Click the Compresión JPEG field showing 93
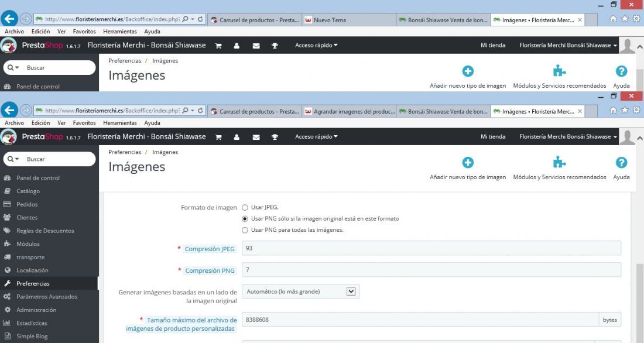The image size is (644, 343). pyautogui.click(x=431, y=248)
